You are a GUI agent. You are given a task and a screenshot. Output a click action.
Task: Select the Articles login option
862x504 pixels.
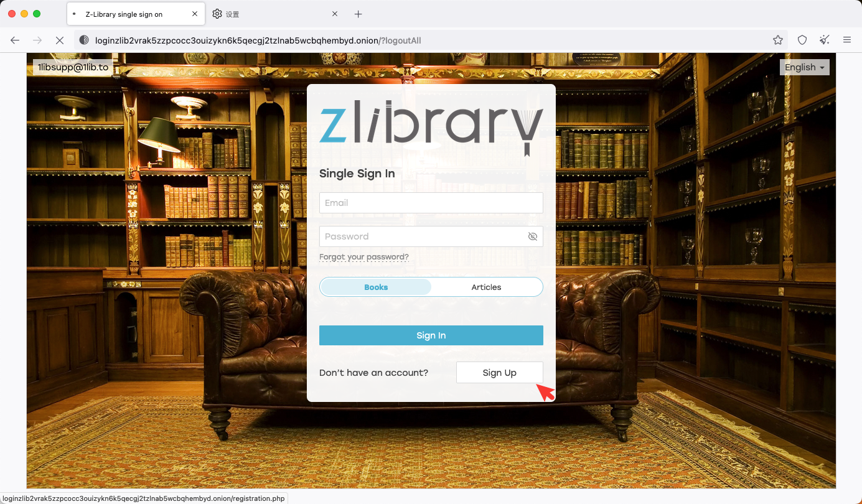pyautogui.click(x=486, y=287)
